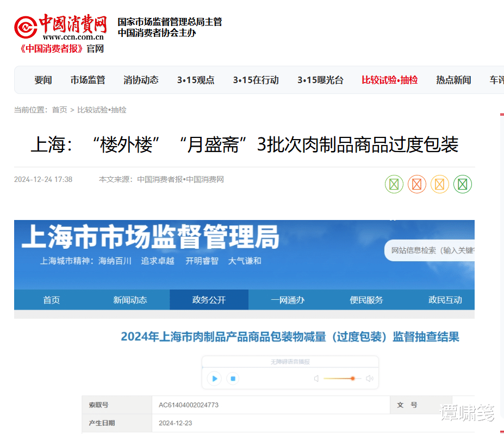Click the 产生日期 value 2024-12-23
The height and width of the screenshot is (434, 504).
pos(176,423)
